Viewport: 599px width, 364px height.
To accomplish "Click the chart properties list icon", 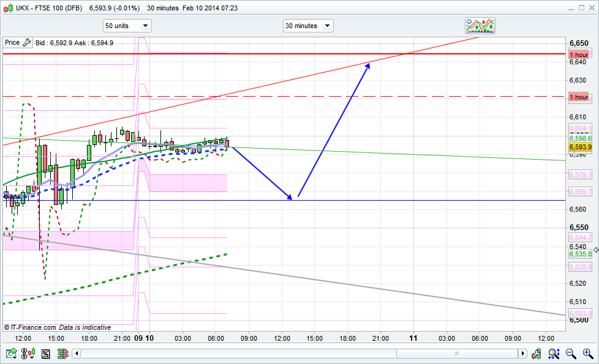I will (x=45, y=353).
